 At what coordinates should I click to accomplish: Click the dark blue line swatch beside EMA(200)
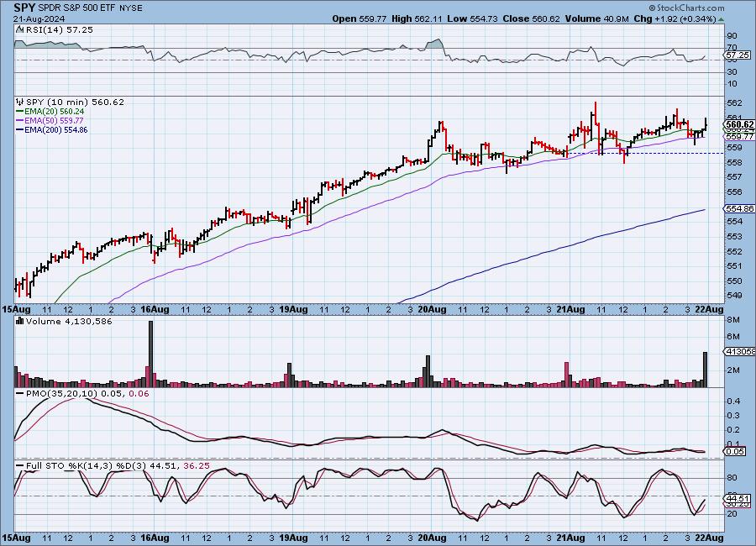(20, 129)
